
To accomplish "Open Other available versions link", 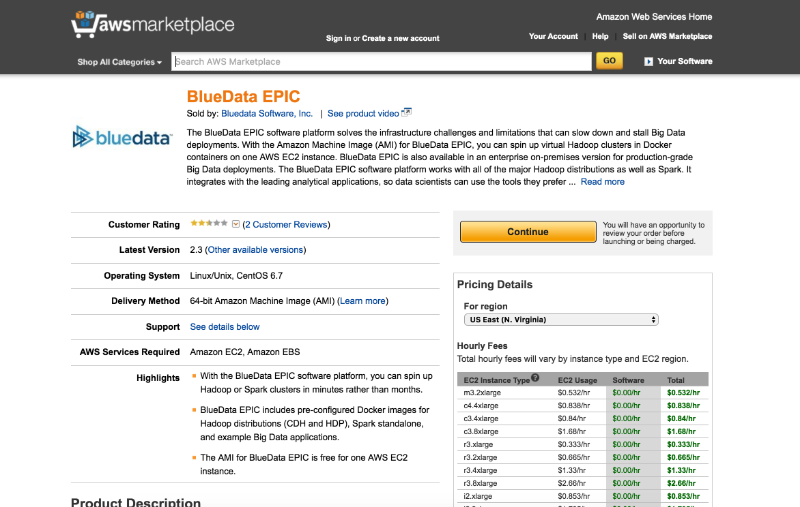I will pyautogui.click(x=255, y=250).
